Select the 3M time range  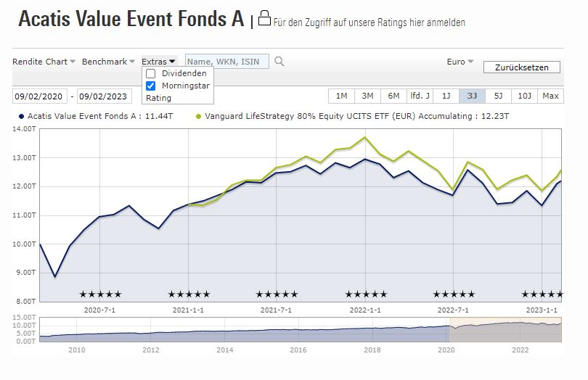367,96
